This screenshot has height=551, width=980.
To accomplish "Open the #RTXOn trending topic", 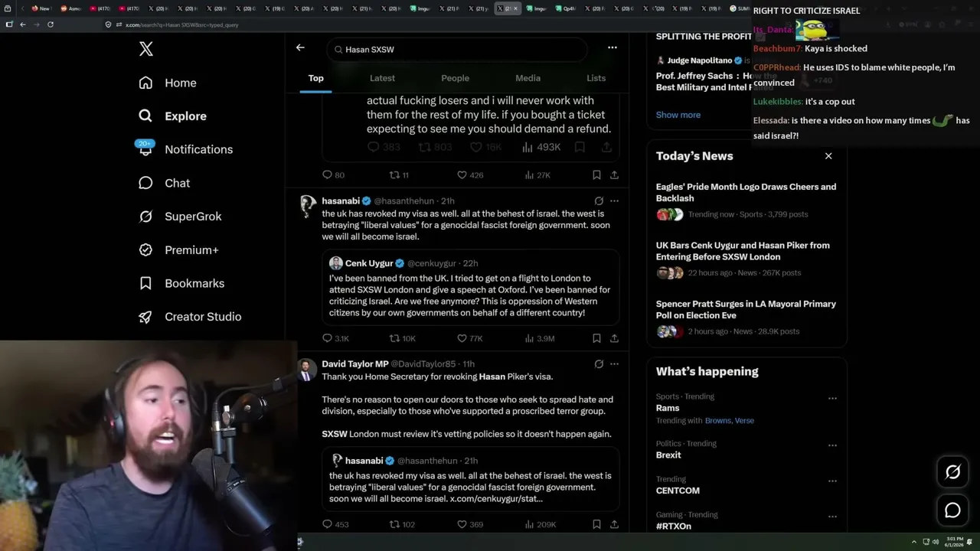I will [674, 526].
